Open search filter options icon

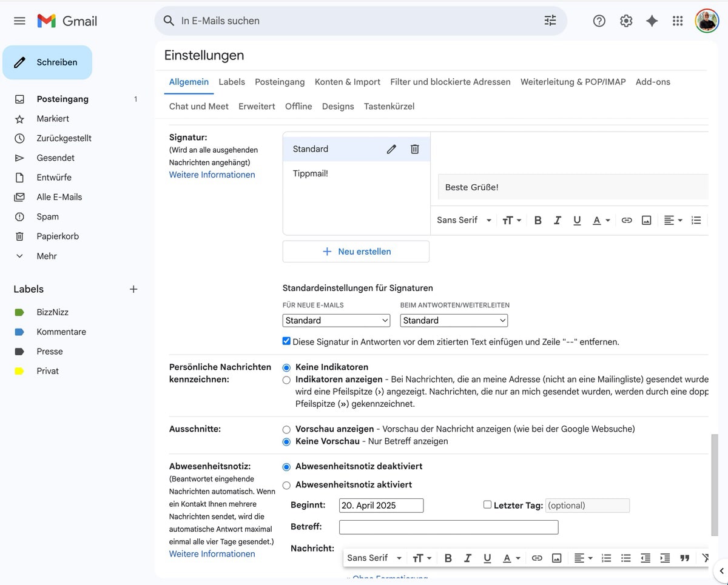[x=550, y=21]
